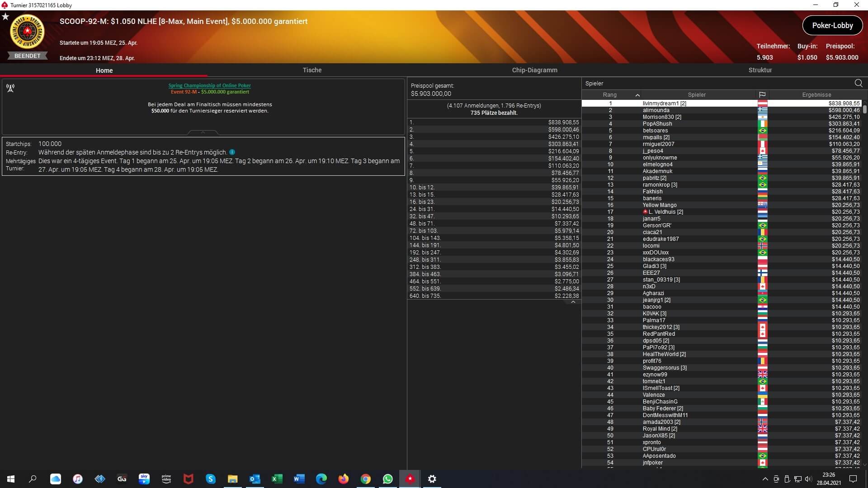Open Windows Settings gear in the taskbar
This screenshot has height=488, width=868.
pos(432,479)
